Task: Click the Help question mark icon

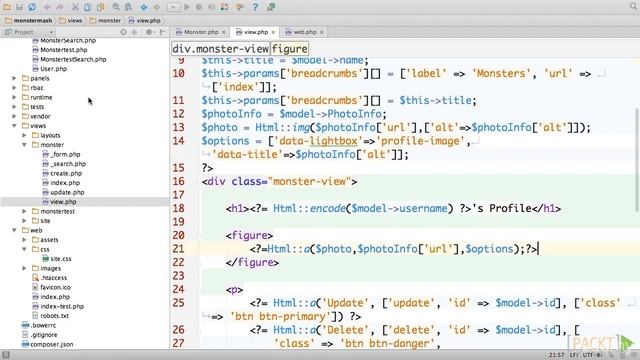Action: click(x=256, y=7)
